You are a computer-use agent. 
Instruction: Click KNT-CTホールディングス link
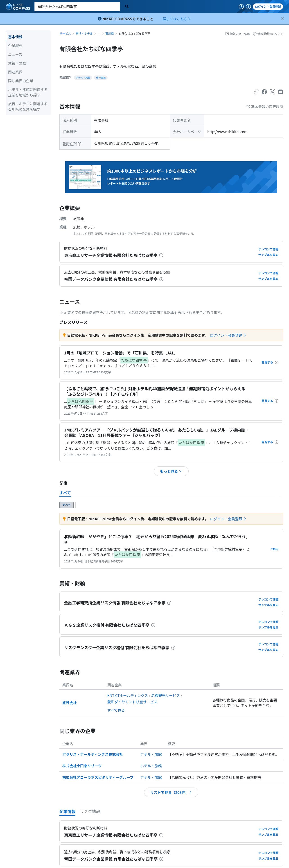click(128, 695)
